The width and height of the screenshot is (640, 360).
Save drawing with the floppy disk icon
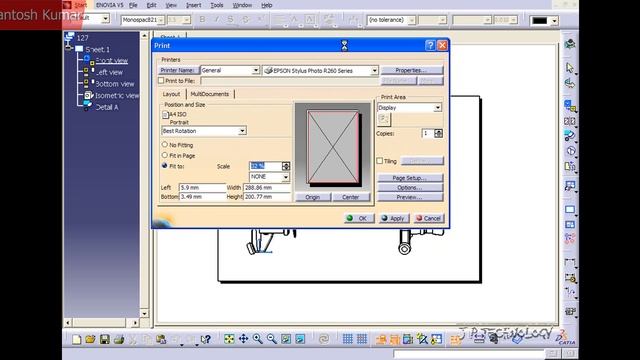pyautogui.click(x=104, y=339)
